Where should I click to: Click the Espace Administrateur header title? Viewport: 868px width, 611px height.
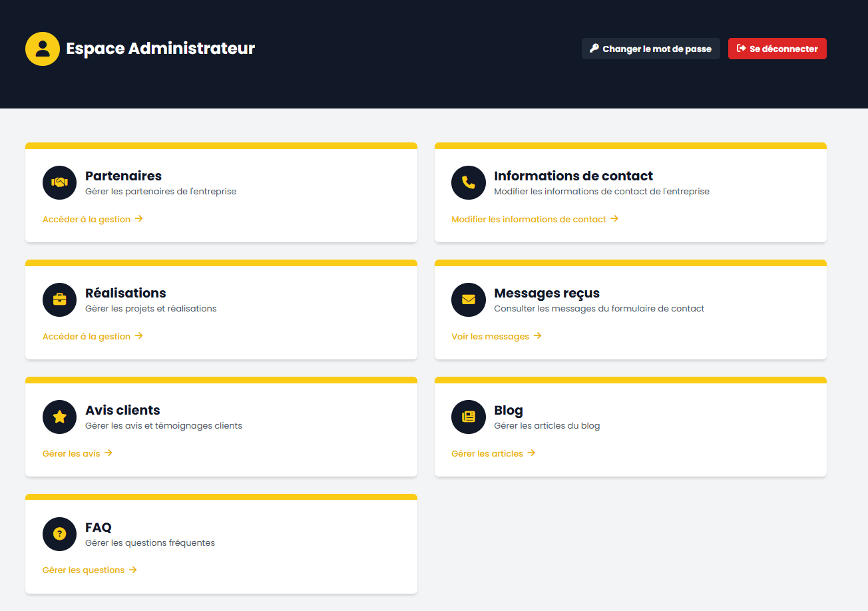(x=160, y=49)
